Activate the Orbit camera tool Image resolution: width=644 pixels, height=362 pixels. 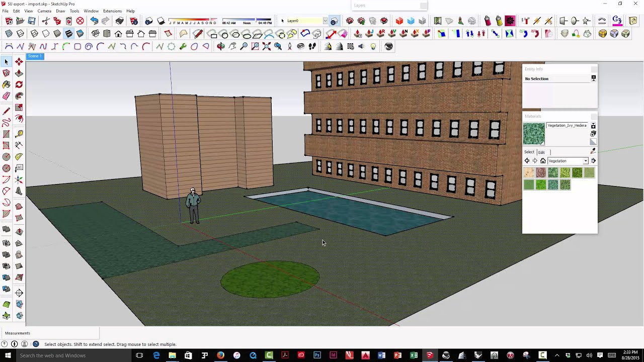[x=221, y=46]
